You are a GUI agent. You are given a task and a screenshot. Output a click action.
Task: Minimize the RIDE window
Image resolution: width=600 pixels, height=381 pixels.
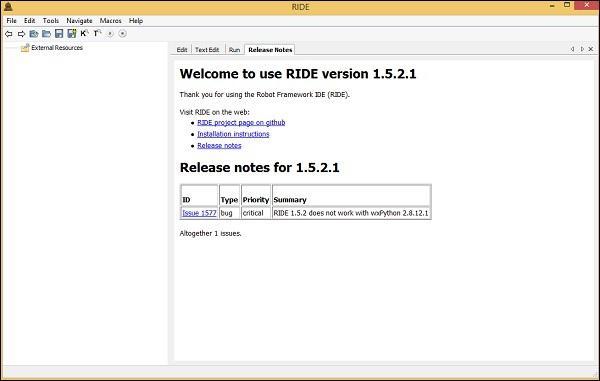(552, 6)
